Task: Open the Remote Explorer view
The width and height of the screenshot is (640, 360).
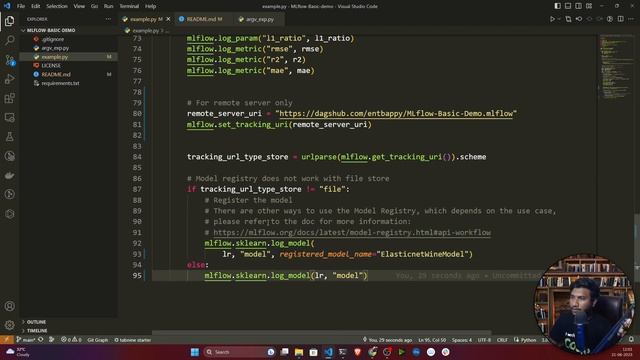Action: pos(9,118)
